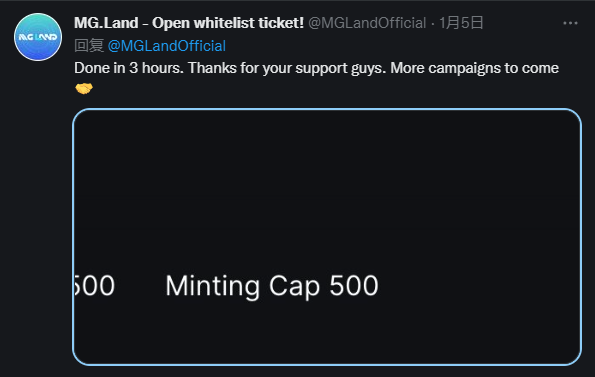The height and width of the screenshot is (377, 595).
Task: Click the dot separator before the date
Action: pyautogui.click(x=433, y=24)
